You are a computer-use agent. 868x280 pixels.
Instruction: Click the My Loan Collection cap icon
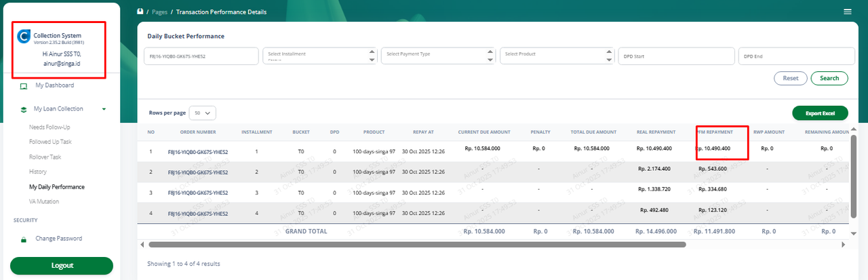point(24,109)
